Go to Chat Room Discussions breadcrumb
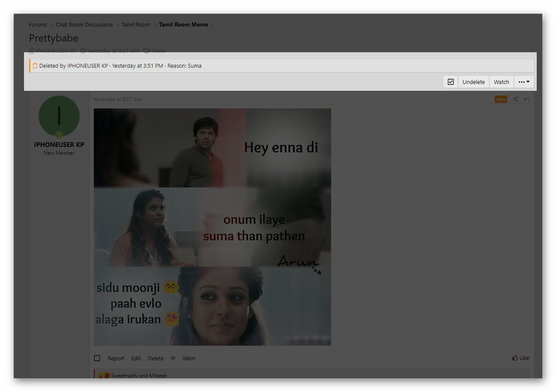The width and height of the screenshot is (556, 392). [x=84, y=24]
